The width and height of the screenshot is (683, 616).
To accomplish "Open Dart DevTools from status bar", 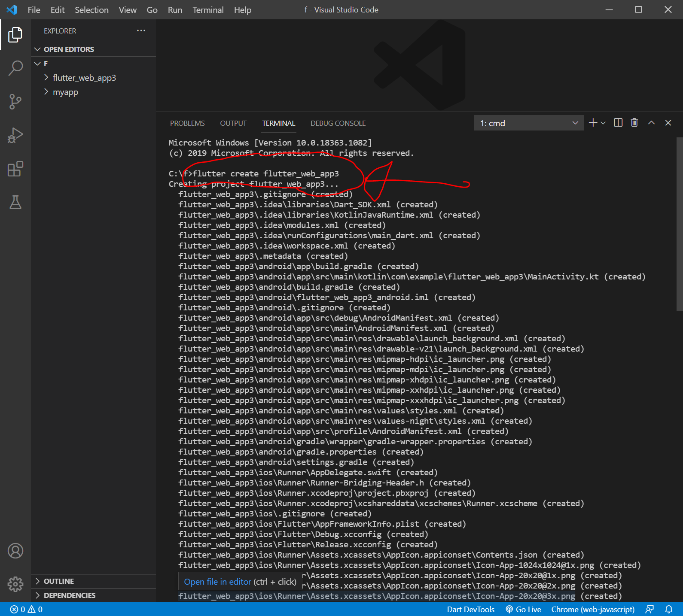I will (471, 609).
